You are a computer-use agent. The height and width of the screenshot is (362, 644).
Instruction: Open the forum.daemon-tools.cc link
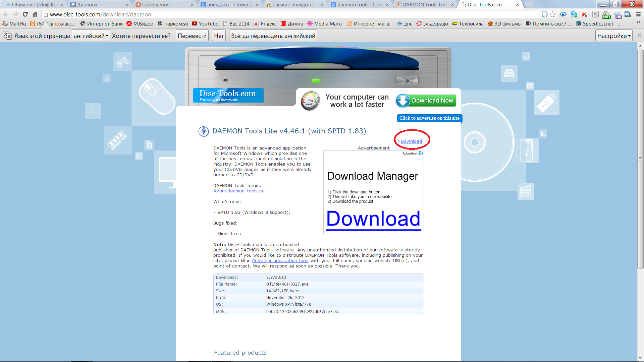pyautogui.click(x=239, y=191)
